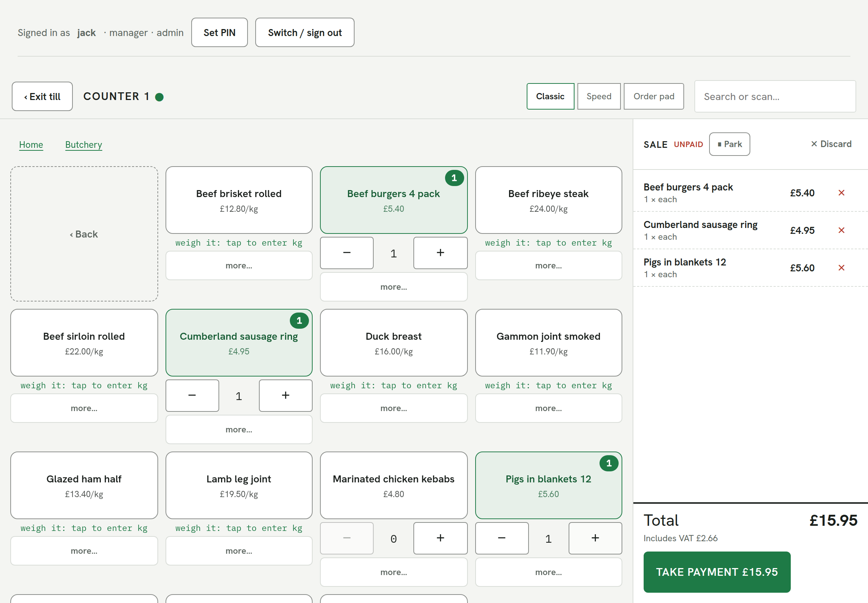Select Beef ribeye steak tile
Screen dimensions: 868x603
tap(548, 200)
